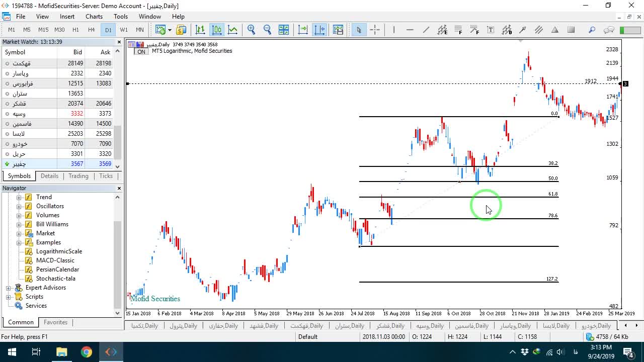Toggle chart shift from right border
The height and width of the screenshot is (362, 644).
click(319, 30)
